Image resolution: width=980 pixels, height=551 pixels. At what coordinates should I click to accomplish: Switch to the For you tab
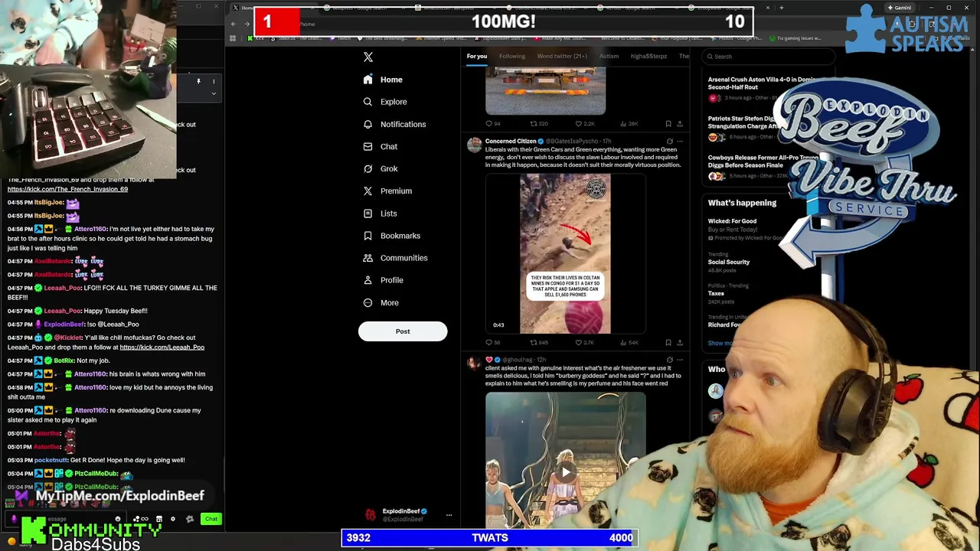coord(477,56)
